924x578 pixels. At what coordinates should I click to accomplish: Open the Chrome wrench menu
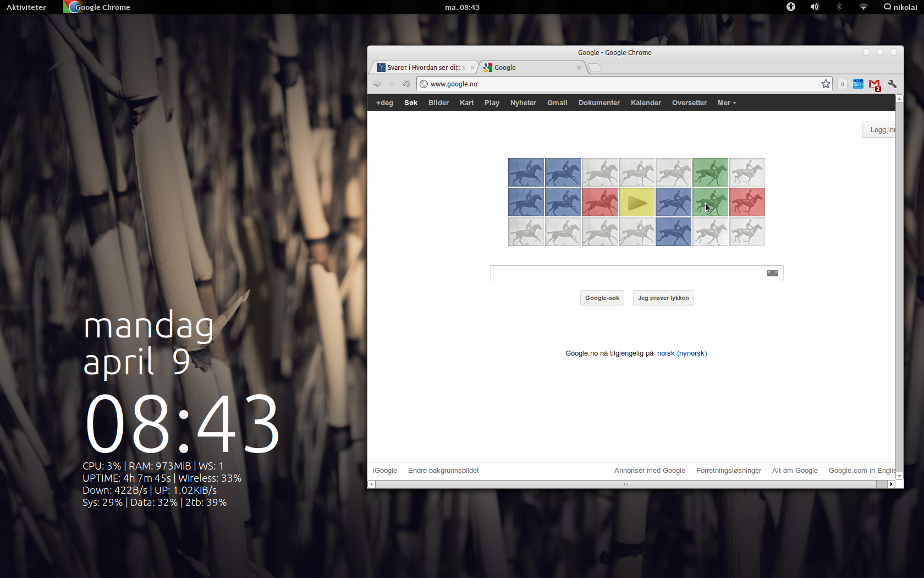coord(892,84)
